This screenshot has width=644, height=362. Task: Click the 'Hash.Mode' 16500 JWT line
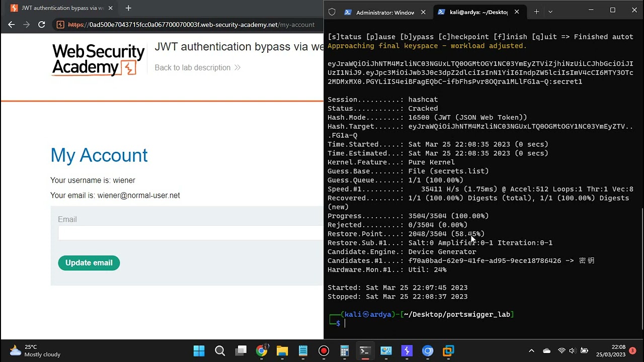click(427, 118)
